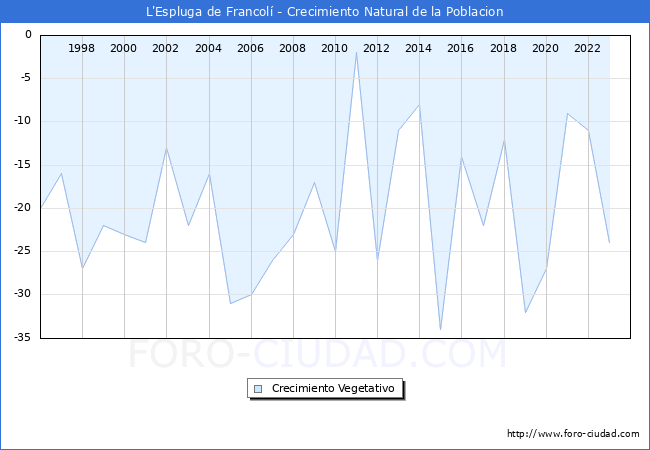Select the 2012 year label
The height and width of the screenshot is (450, 650).
point(376,48)
